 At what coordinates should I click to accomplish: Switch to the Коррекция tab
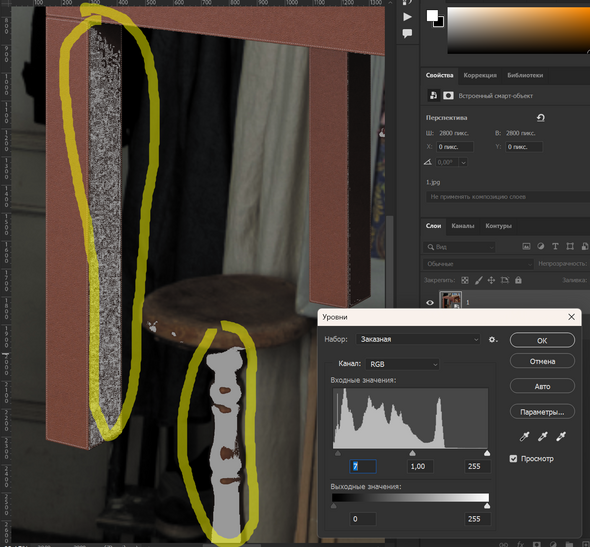(x=480, y=75)
